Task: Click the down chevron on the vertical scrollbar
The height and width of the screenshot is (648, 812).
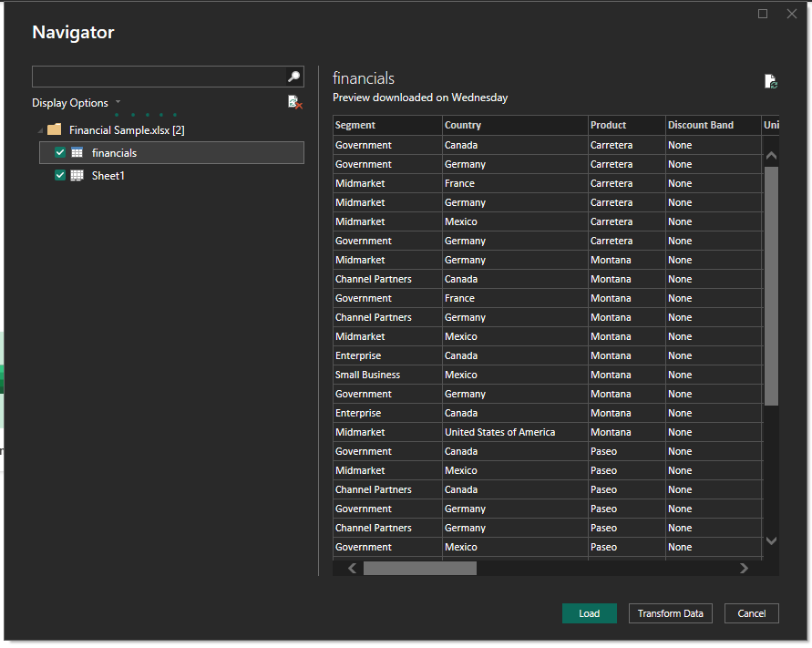Action: point(772,540)
